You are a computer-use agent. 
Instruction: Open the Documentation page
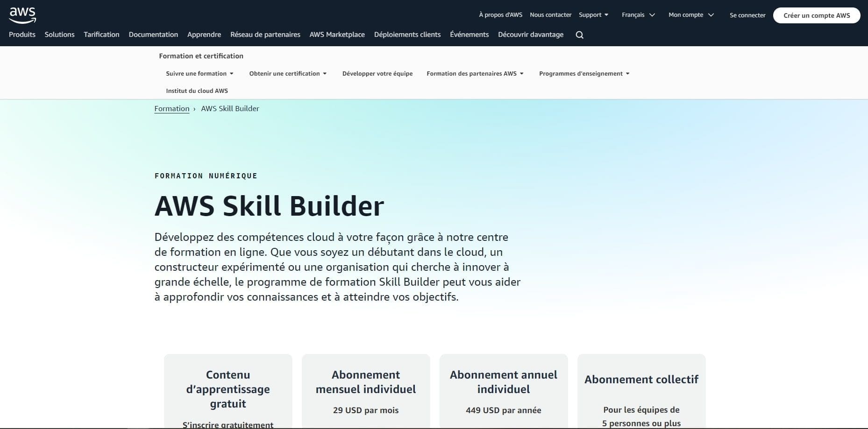pos(153,35)
